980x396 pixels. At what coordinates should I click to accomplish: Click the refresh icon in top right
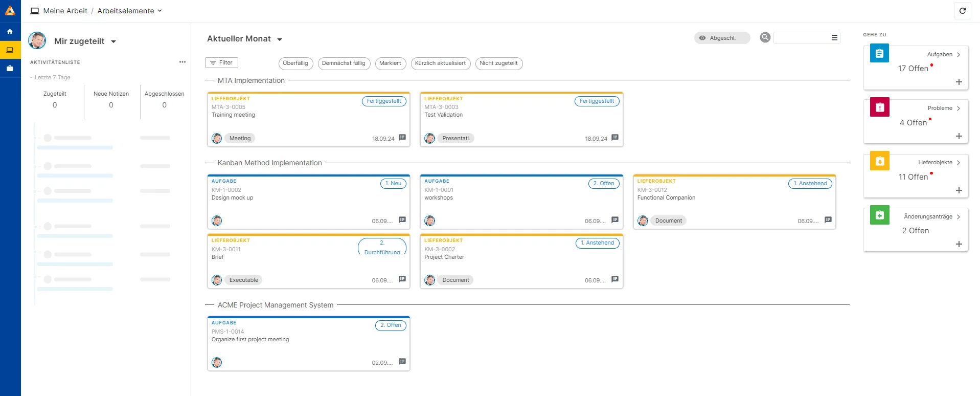pos(962,11)
